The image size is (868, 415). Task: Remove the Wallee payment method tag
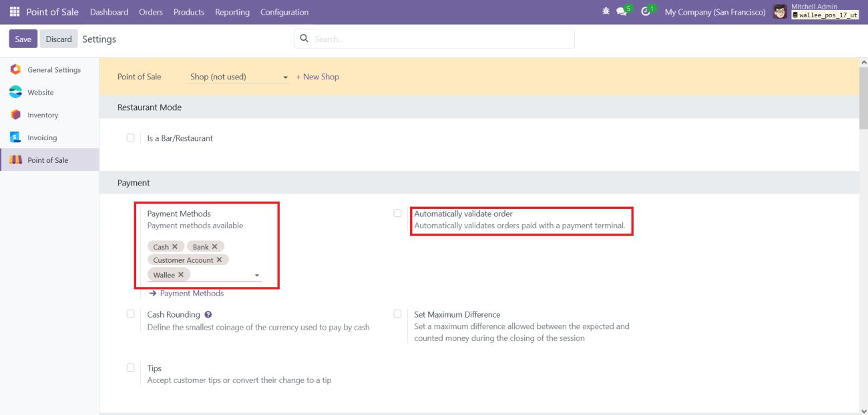point(181,275)
